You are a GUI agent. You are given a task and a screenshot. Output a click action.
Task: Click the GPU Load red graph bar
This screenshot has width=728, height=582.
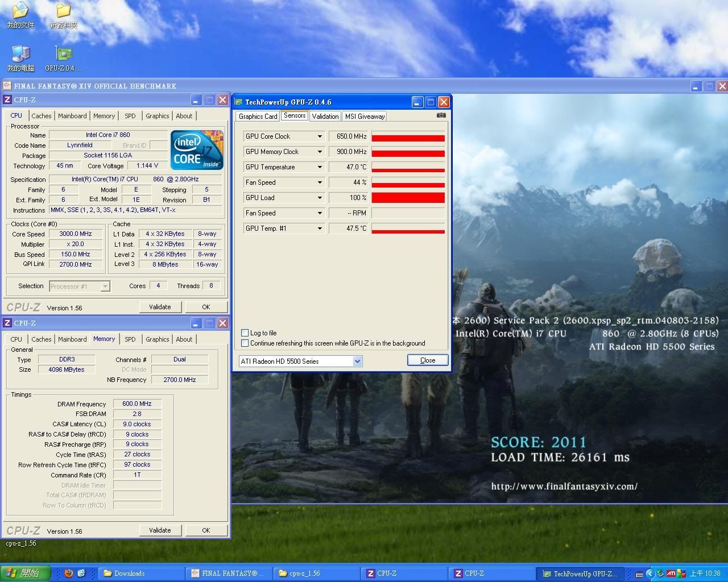(x=408, y=198)
